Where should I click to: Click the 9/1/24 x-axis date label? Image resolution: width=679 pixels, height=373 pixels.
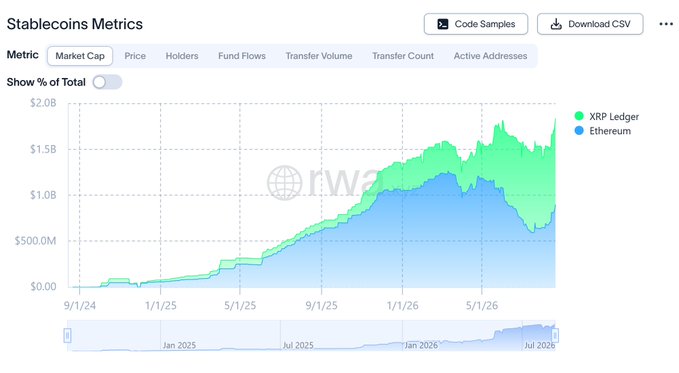pyautogui.click(x=80, y=305)
